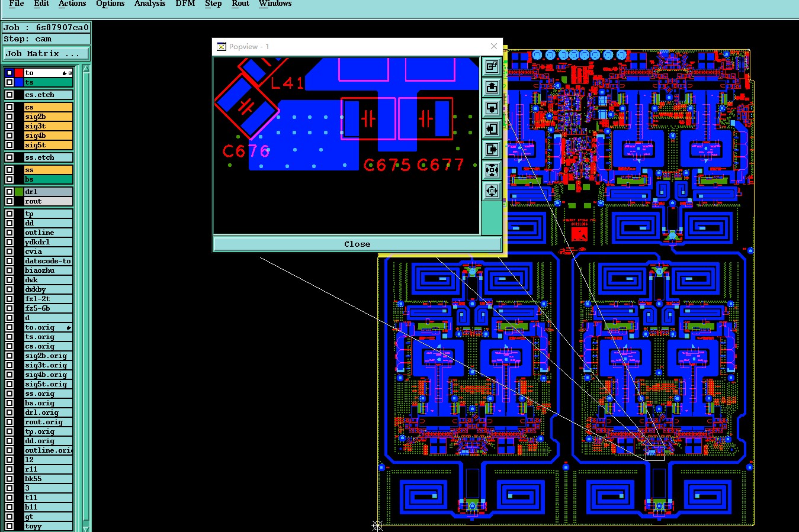The width and height of the screenshot is (799, 532).
Task: Click the Close button in Popview
Action: point(357,244)
